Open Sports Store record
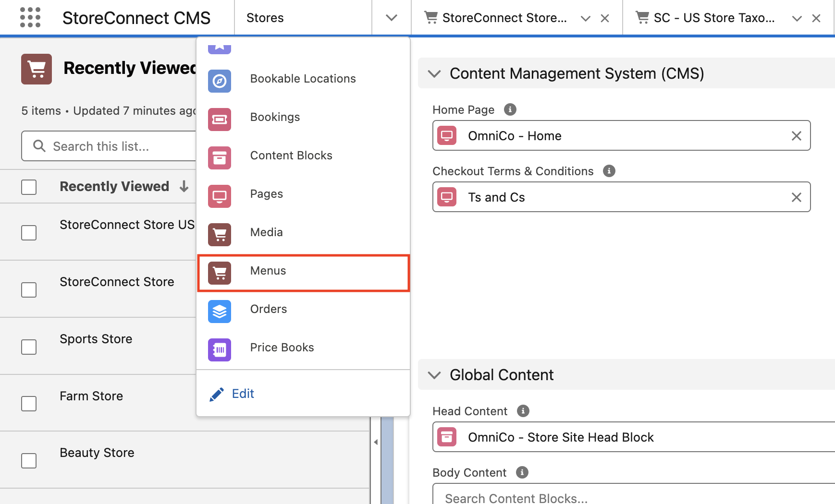 (x=96, y=339)
